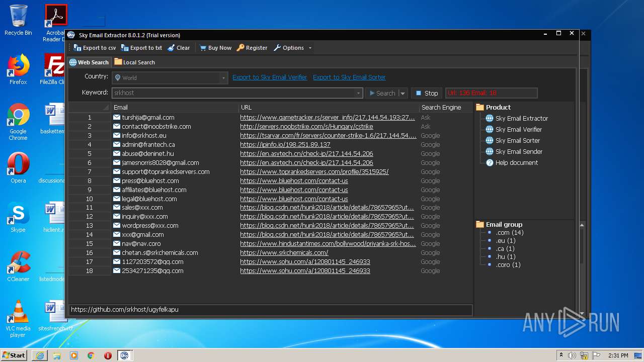Select the .coro (1) email group
644x362 pixels.
(508, 265)
